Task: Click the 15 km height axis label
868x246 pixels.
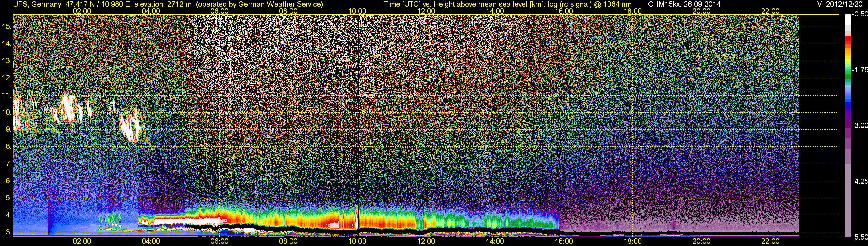Action: tap(6, 26)
